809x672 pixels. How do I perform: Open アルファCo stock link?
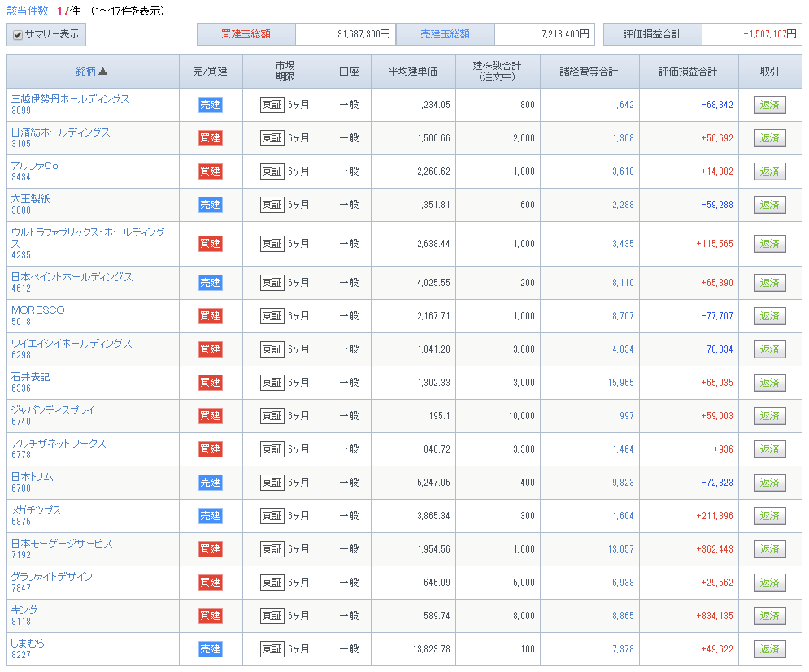click(x=35, y=166)
